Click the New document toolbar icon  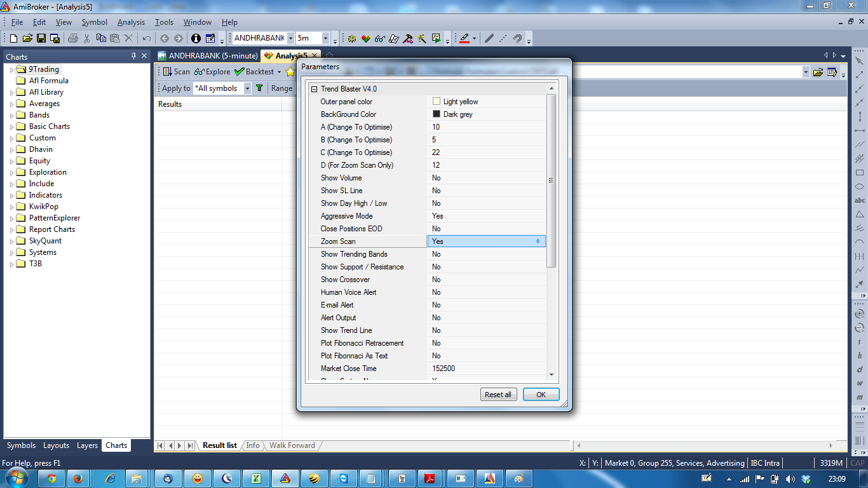tap(13, 38)
